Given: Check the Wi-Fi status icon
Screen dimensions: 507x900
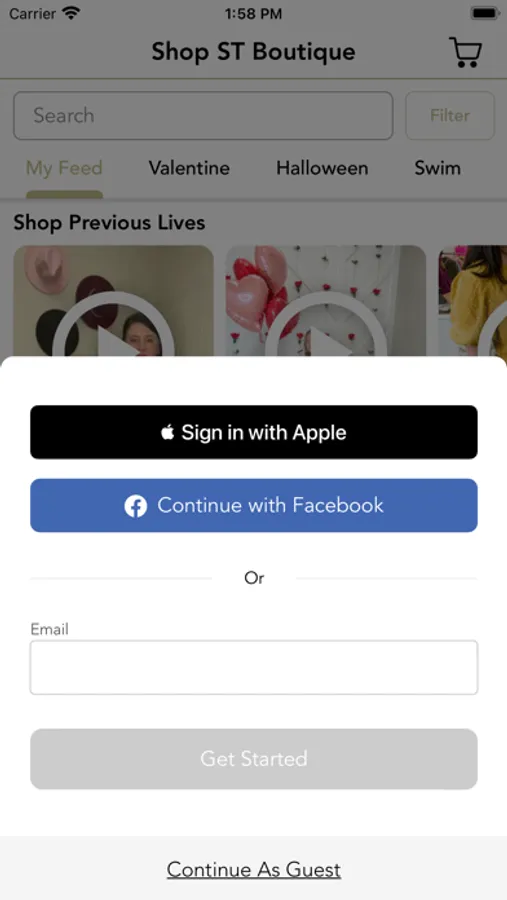Looking at the screenshot, I should (71, 13).
